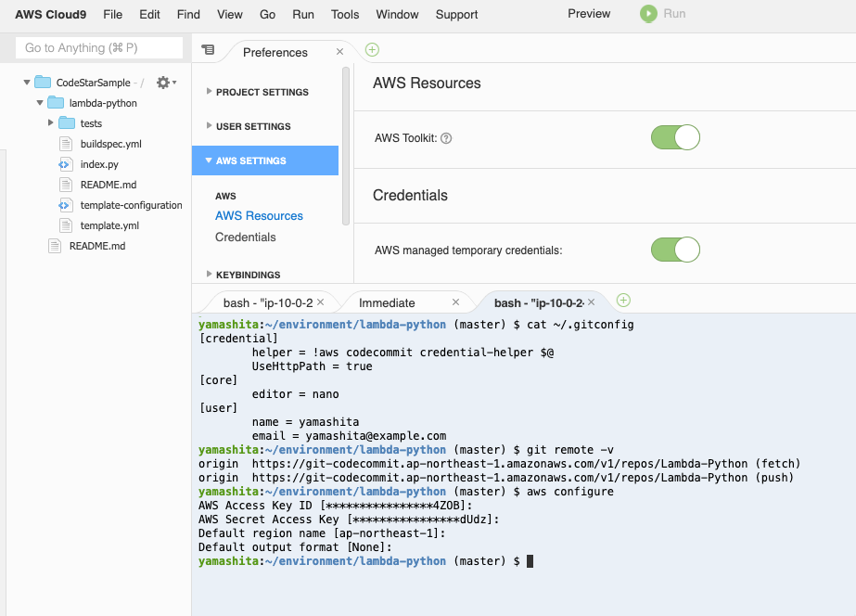Click the lambda-python folder icon
The image size is (856, 616).
coord(56,103)
